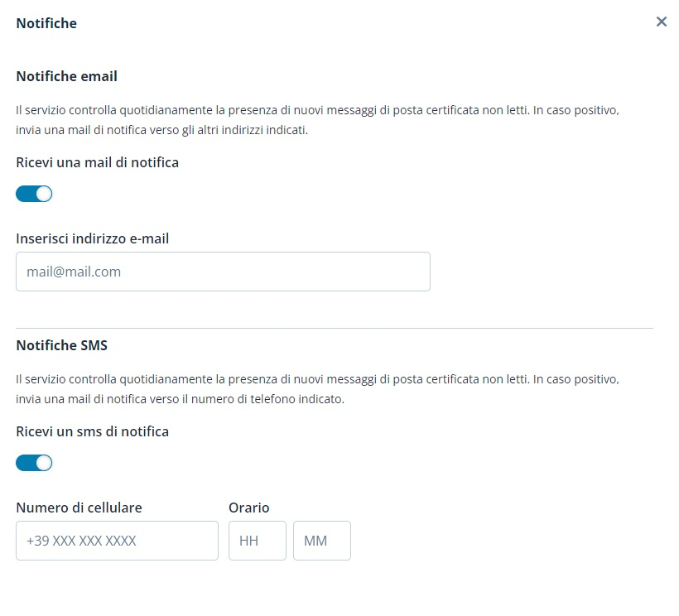Viewport: 679px width, 616px height.
Task: Click the "Ricevi un sms di notifica" label
Action: (x=93, y=431)
